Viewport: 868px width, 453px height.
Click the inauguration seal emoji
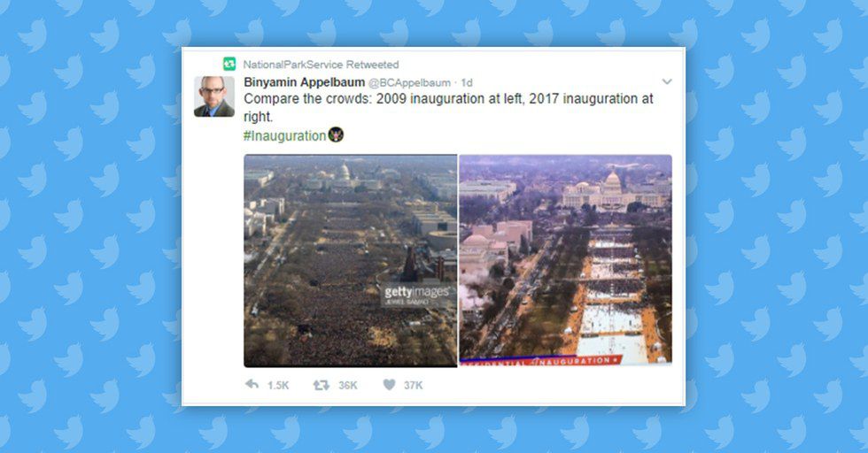[x=336, y=134]
